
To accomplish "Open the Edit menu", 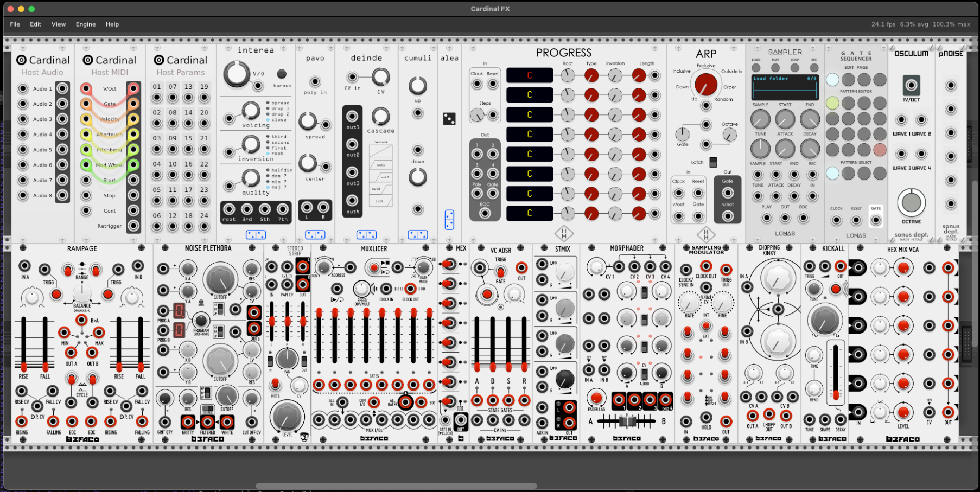I will point(36,24).
